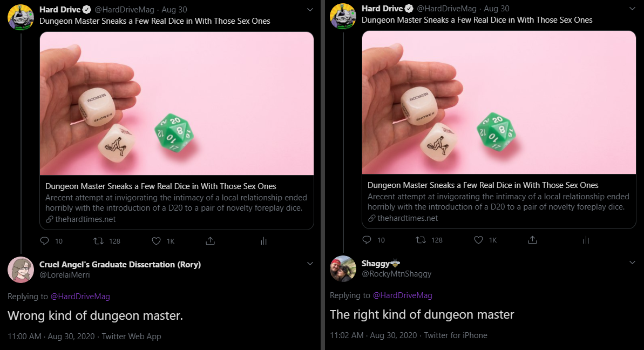Viewport: 644px width, 350px height.
Task: Share the right Hard Drive tweet
Action: coord(532,240)
